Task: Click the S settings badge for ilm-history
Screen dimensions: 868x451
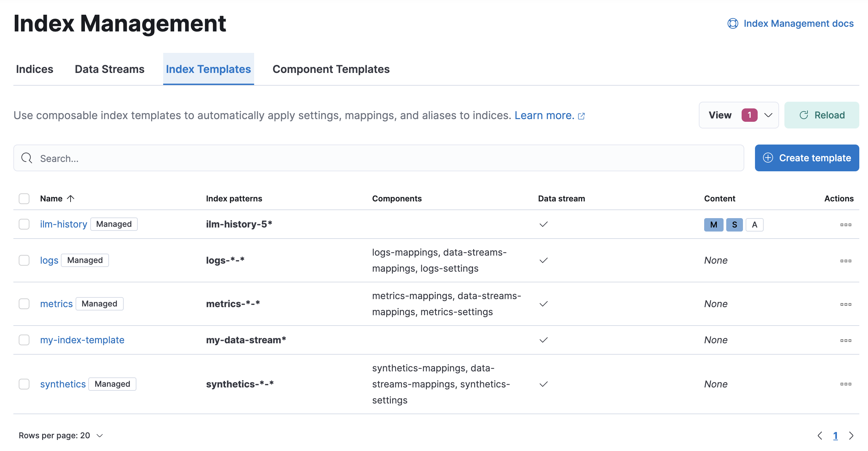Action: pyautogui.click(x=734, y=224)
